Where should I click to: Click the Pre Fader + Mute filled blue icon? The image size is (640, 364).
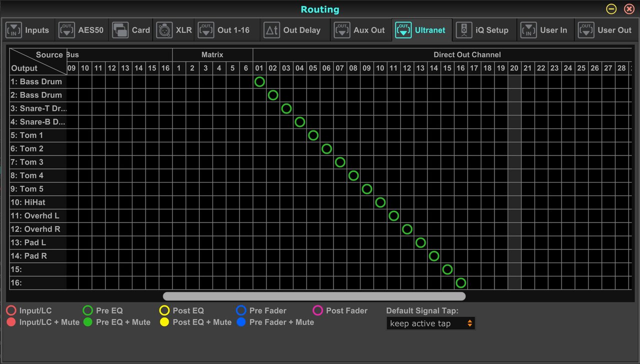point(241,322)
